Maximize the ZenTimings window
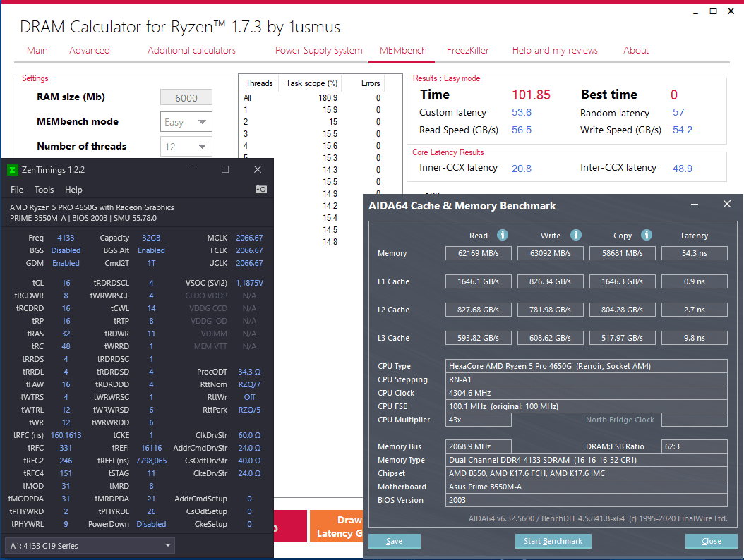744x560 pixels. pos(225,169)
